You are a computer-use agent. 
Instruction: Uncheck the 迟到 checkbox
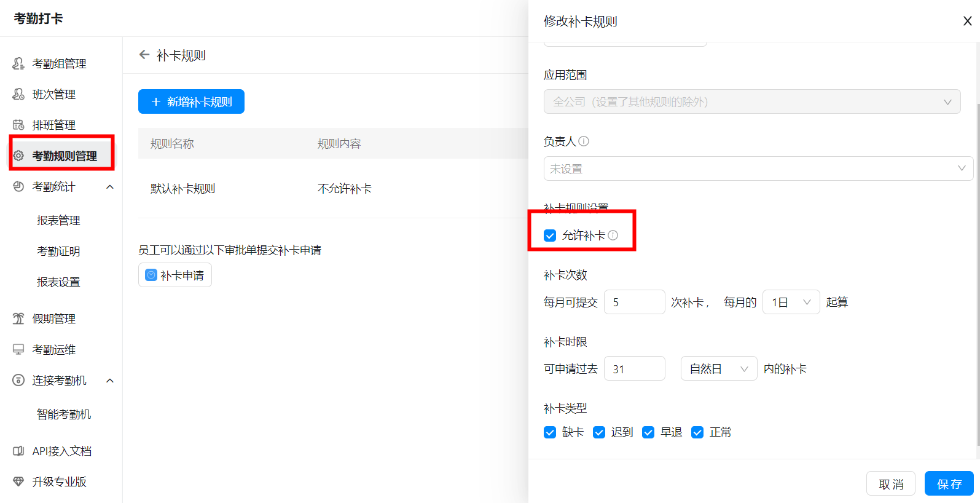coord(599,432)
